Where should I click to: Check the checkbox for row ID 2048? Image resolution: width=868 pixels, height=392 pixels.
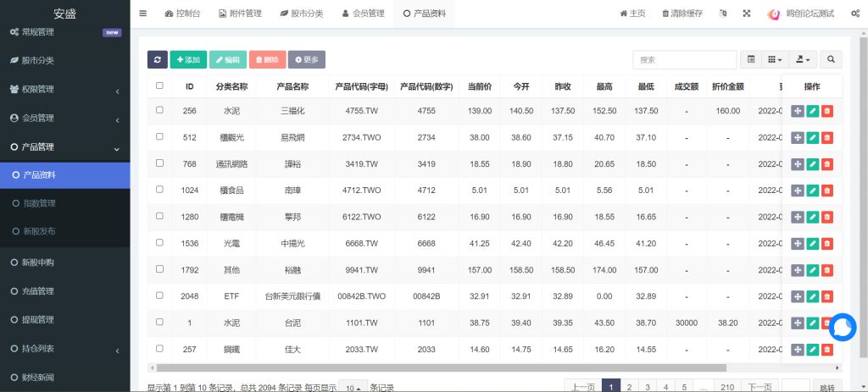pyautogui.click(x=159, y=295)
